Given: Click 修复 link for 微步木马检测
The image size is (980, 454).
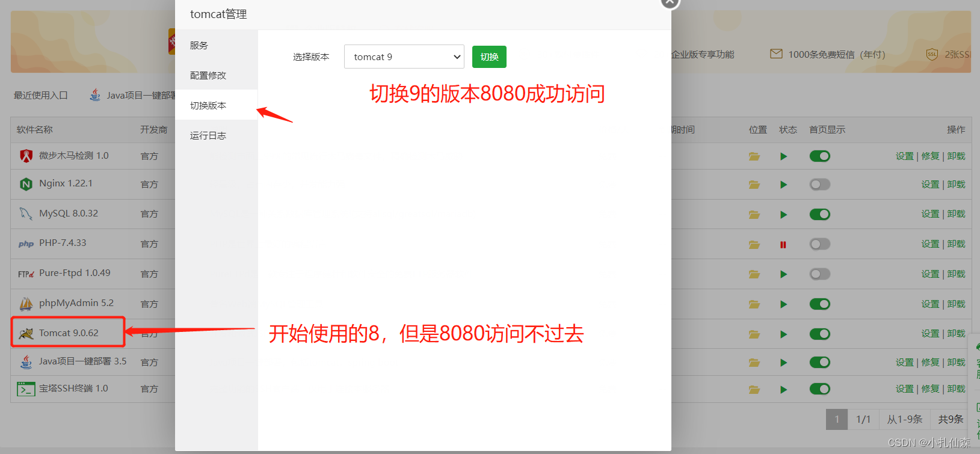Looking at the screenshot, I should point(930,156).
